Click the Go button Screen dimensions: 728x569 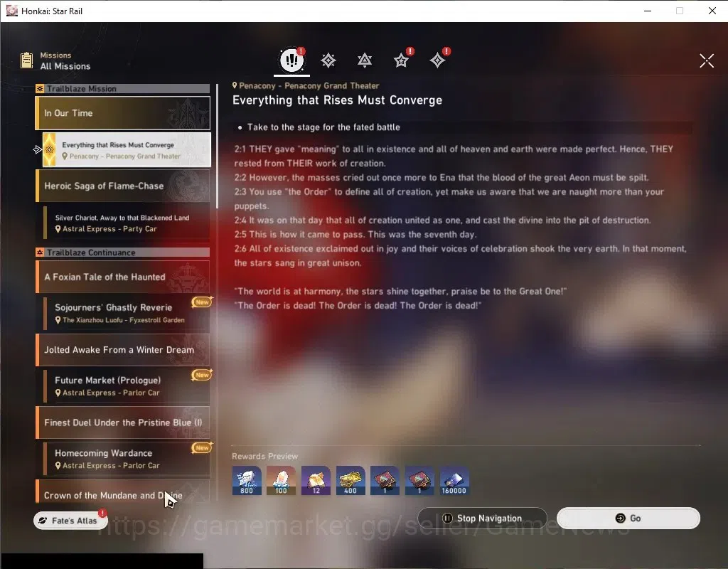(x=628, y=518)
